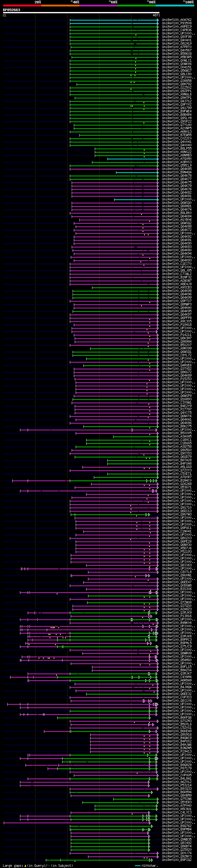The height and width of the screenshot is (868, 197).
Task: Select the UniRef100_A7PRT0 label
Action: [177, 47]
